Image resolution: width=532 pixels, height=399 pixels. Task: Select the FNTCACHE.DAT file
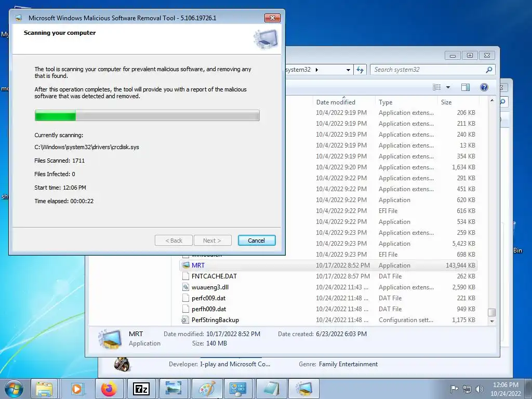click(328, 276)
